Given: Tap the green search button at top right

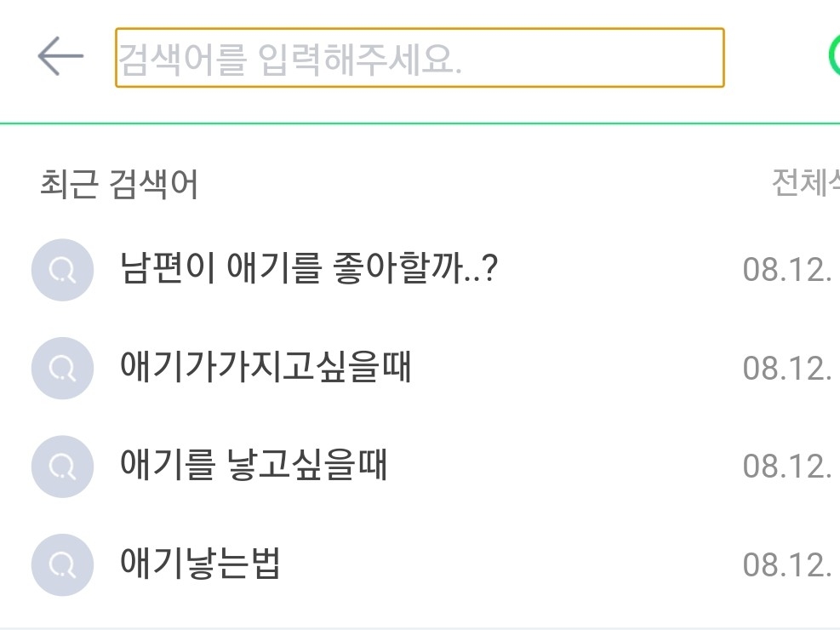Looking at the screenshot, I should click(834, 56).
